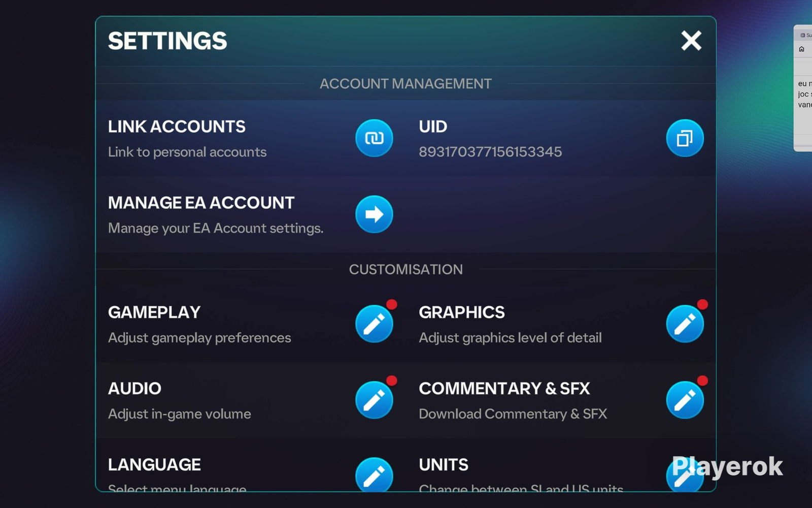
Task: Copy UID using the copy icon
Action: 685,138
